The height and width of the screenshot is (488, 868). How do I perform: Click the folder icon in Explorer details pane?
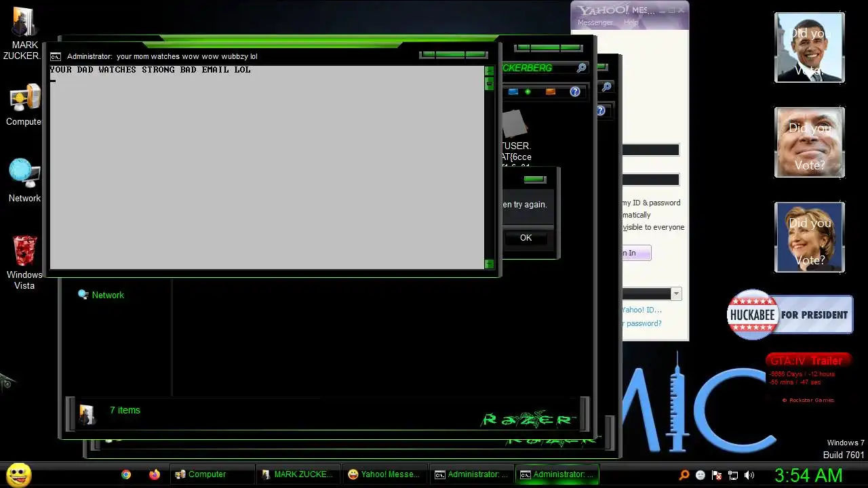pos(87,413)
